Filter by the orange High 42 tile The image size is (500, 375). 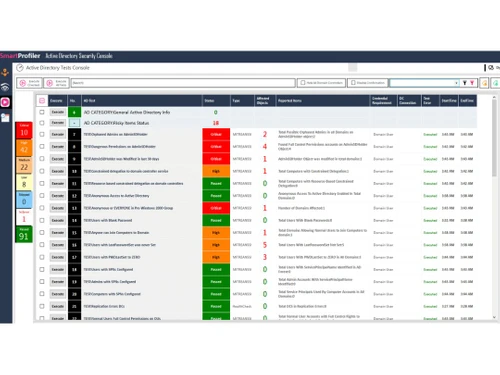[x=24, y=148]
